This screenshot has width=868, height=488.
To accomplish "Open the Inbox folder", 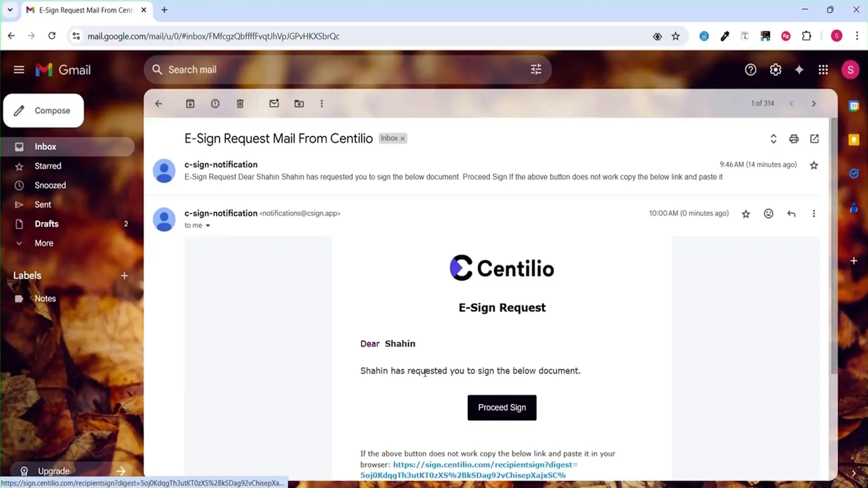I will point(67,146).
